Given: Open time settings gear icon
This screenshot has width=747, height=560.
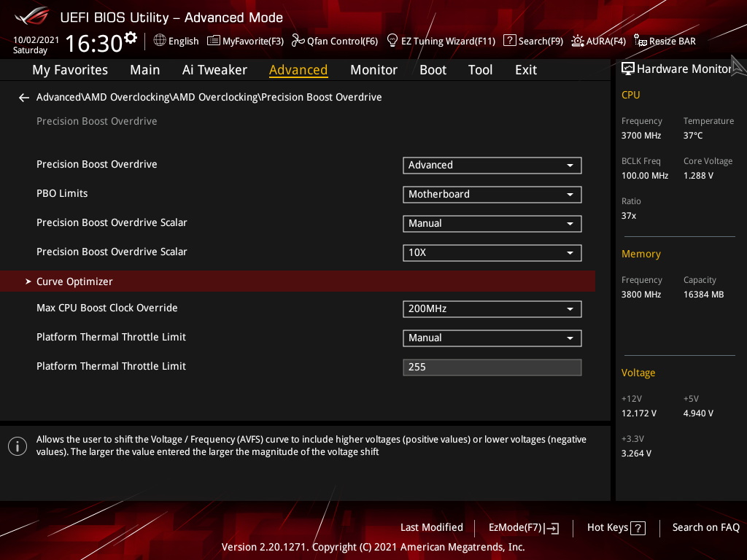Looking at the screenshot, I should click(131, 38).
